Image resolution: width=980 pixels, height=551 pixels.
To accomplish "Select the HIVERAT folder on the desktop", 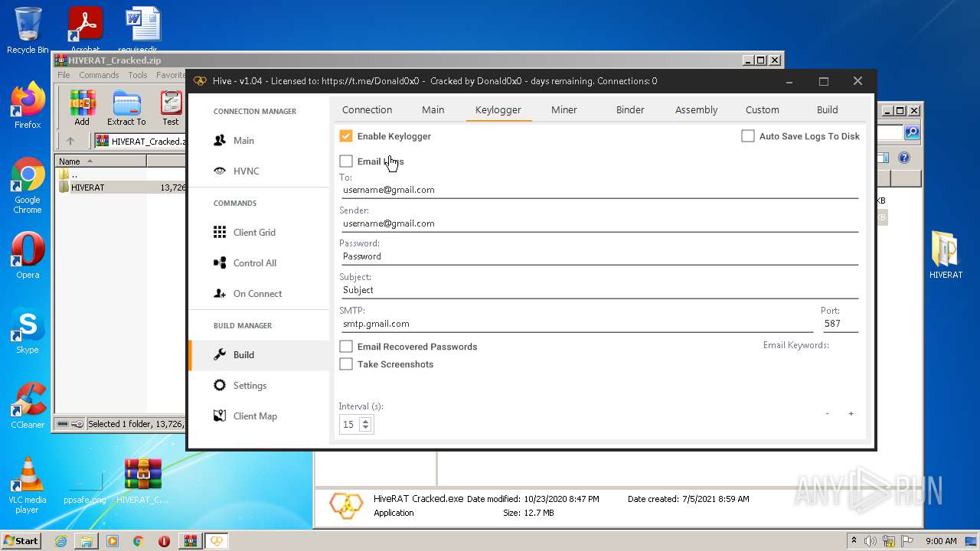I will (946, 256).
